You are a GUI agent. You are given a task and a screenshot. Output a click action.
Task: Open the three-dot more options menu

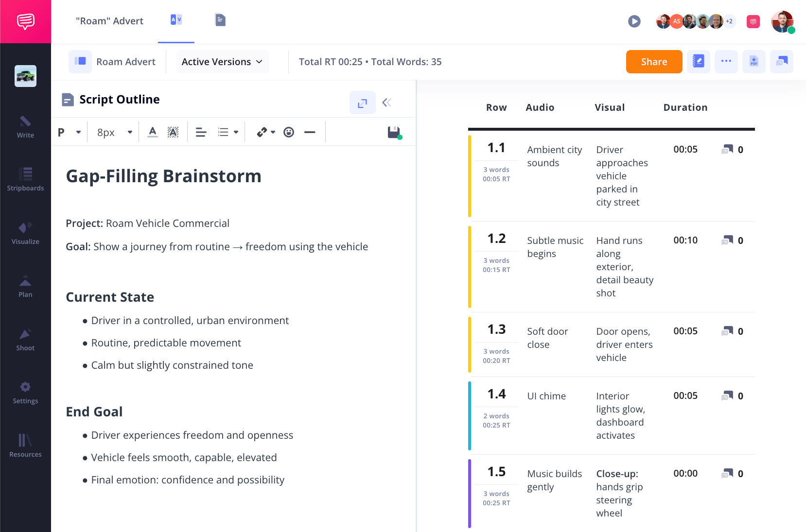click(726, 62)
